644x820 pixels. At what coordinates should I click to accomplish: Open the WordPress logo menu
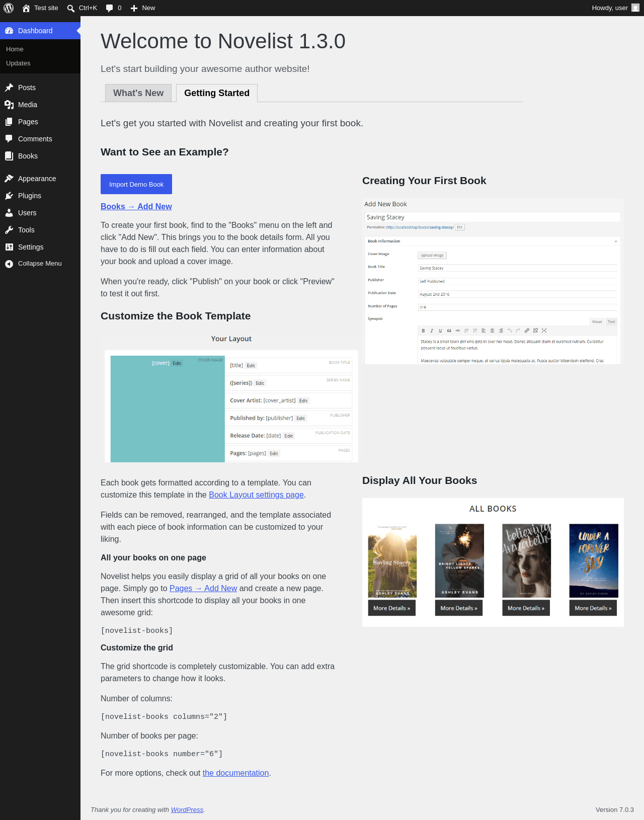pyautogui.click(x=9, y=8)
